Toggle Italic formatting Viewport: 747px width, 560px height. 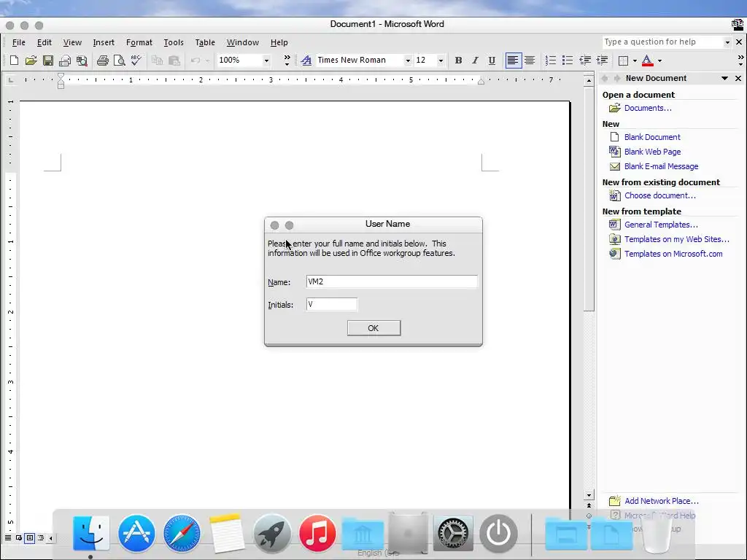[x=475, y=61]
